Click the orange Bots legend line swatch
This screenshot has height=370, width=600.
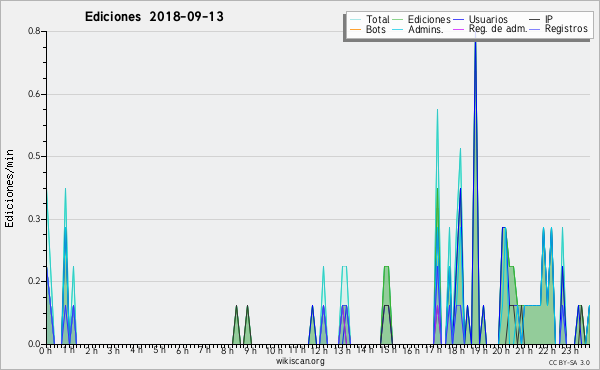[355, 29]
